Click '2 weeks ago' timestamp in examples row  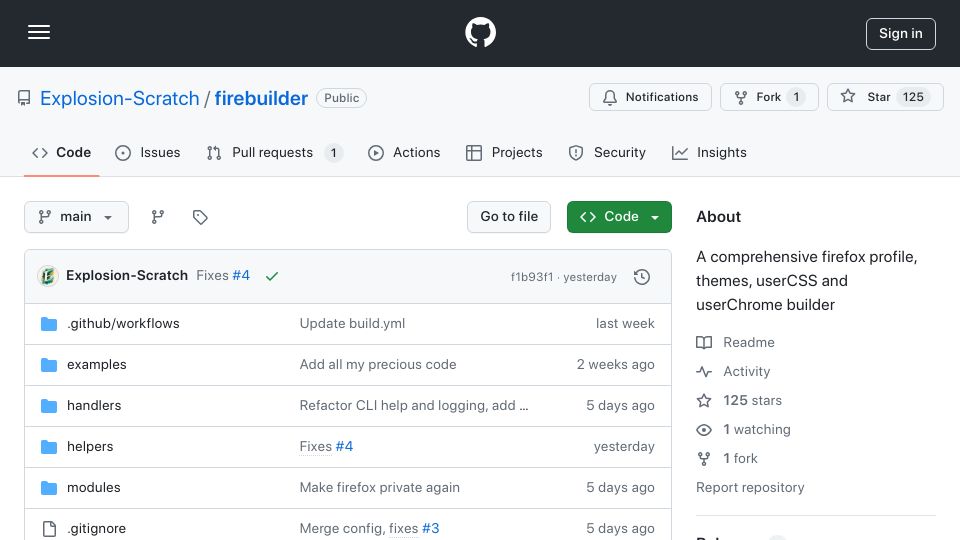pyautogui.click(x=615, y=364)
